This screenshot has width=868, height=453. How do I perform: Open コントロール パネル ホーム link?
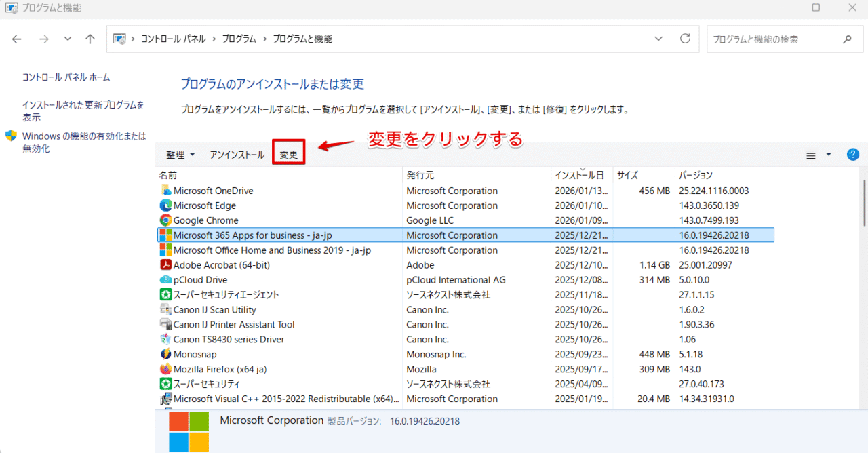tap(66, 77)
